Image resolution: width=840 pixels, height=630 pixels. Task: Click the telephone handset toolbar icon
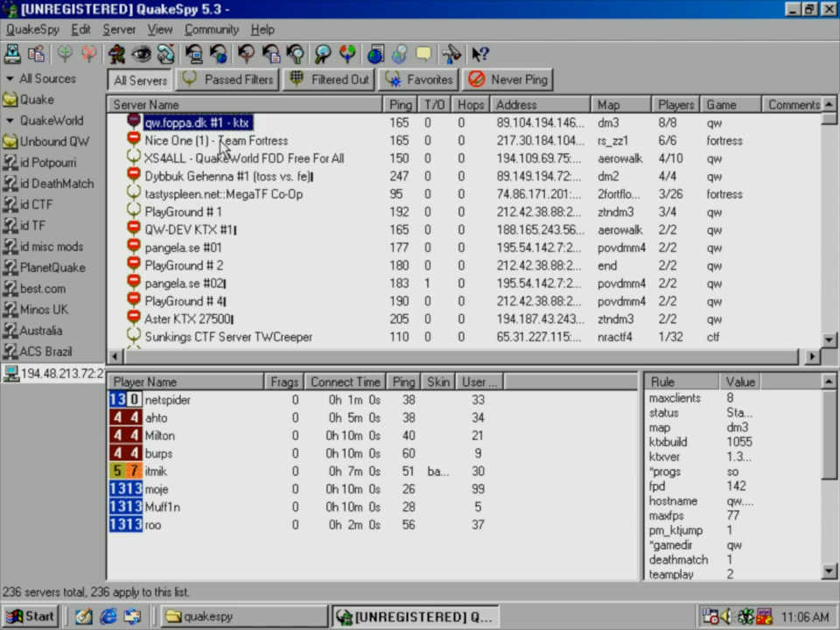[165, 53]
